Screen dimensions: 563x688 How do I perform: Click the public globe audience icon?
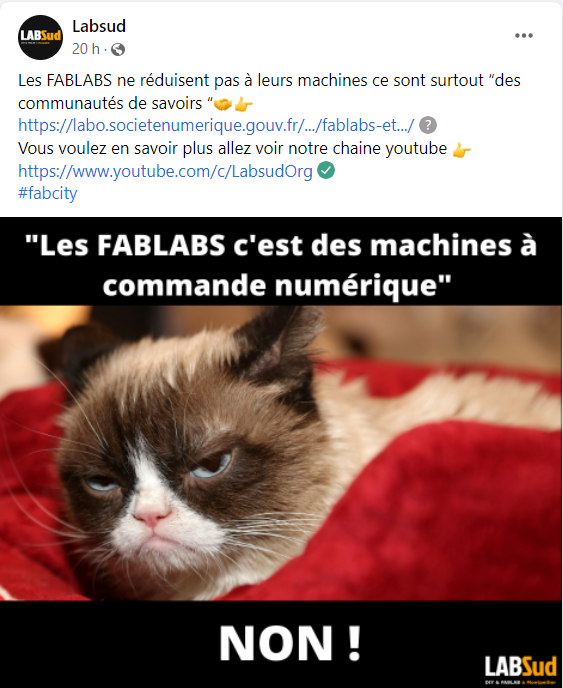click(x=118, y=50)
